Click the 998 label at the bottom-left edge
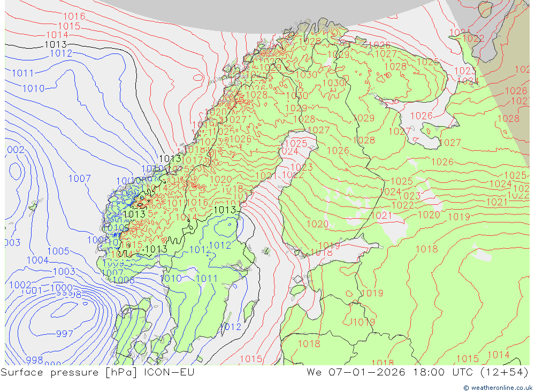Image resolution: width=535 pixels, height=392 pixels. [34, 360]
